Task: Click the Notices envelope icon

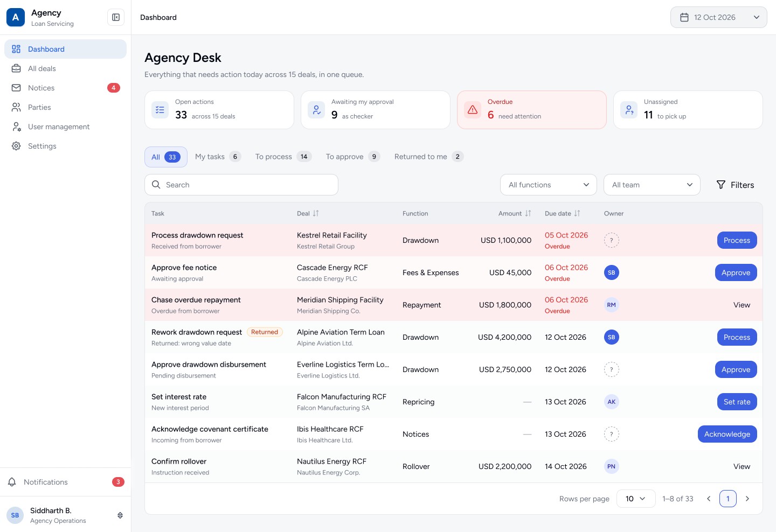Action: click(16, 88)
